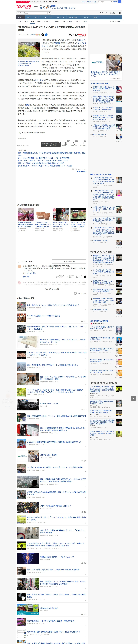Click the 'ログイン' link
This screenshot has height=644, width=138.
point(42,8)
